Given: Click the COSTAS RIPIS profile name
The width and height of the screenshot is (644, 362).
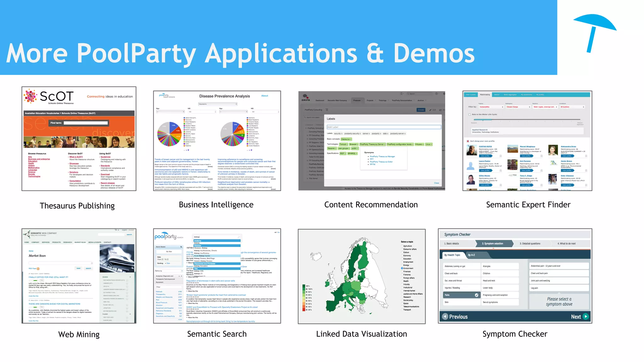Looking at the screenshot, I should point(485,146).
